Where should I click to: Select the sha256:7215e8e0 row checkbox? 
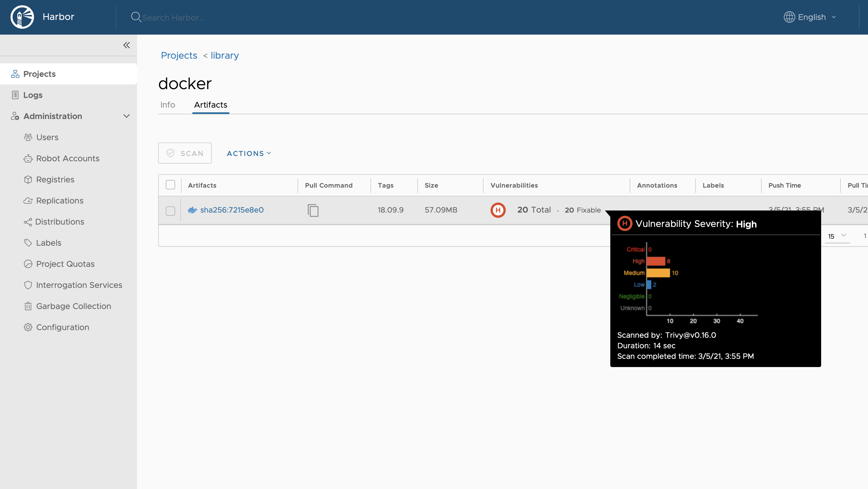pos(170,211)
